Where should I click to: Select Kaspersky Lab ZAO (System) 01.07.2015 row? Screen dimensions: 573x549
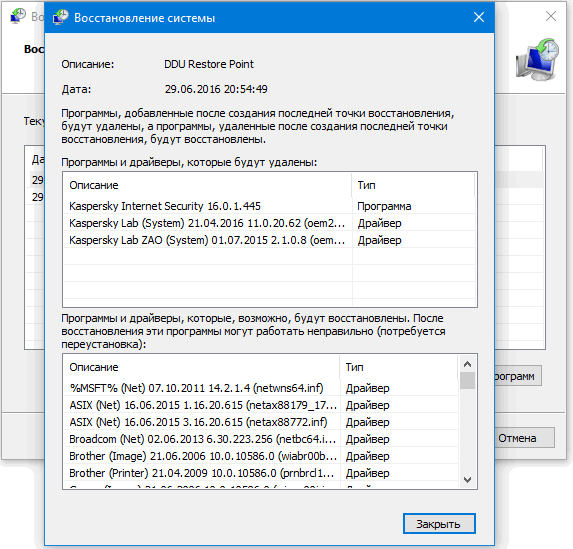coord(269,240)
